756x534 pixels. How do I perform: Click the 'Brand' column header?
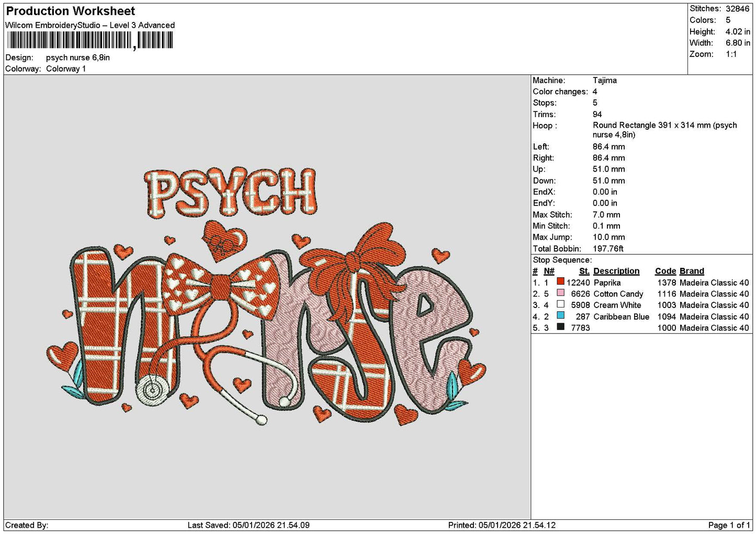[692, 271]
